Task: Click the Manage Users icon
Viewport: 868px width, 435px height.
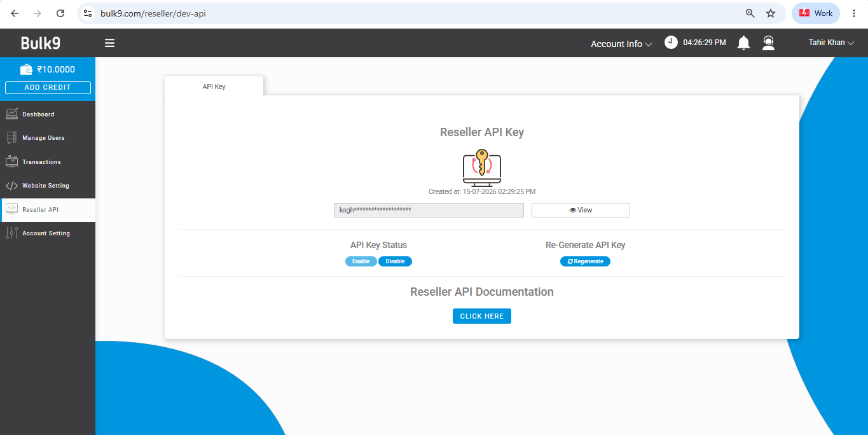Action: 11,137
